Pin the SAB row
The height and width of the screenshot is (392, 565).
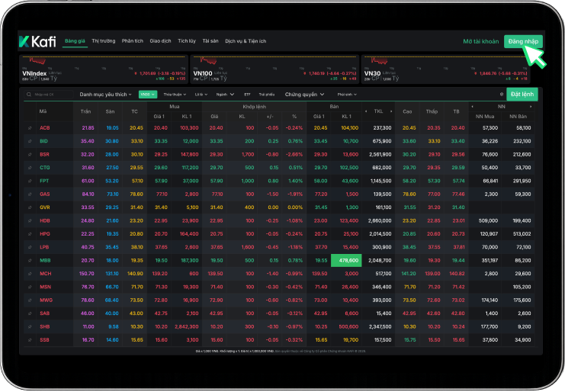click(30, 313)
